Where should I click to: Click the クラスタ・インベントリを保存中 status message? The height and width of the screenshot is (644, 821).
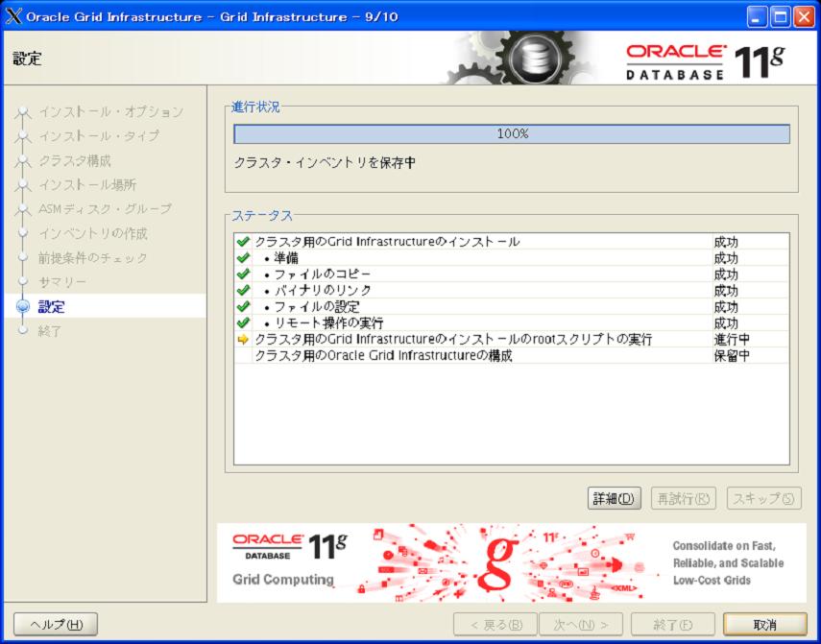point(325,163)
